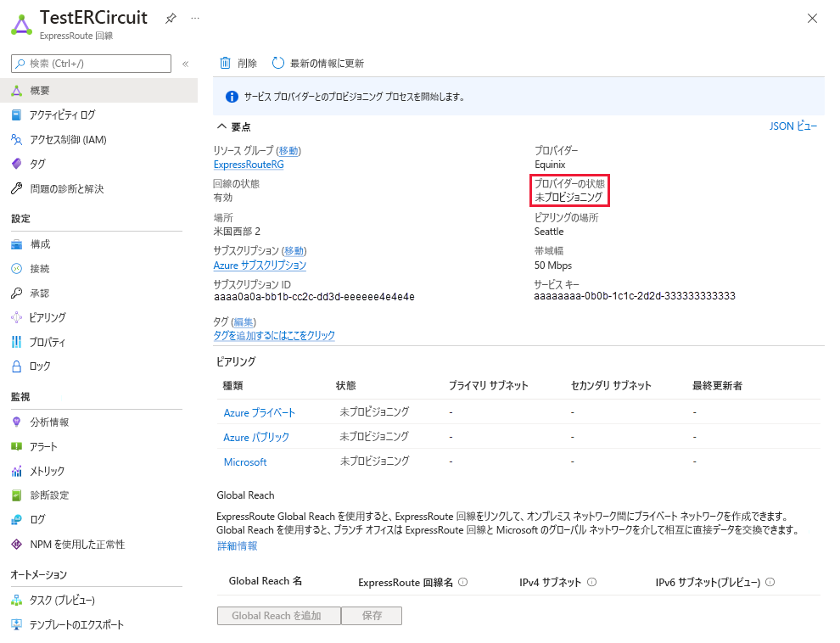Click the 削除 button label

coord(247,63)
